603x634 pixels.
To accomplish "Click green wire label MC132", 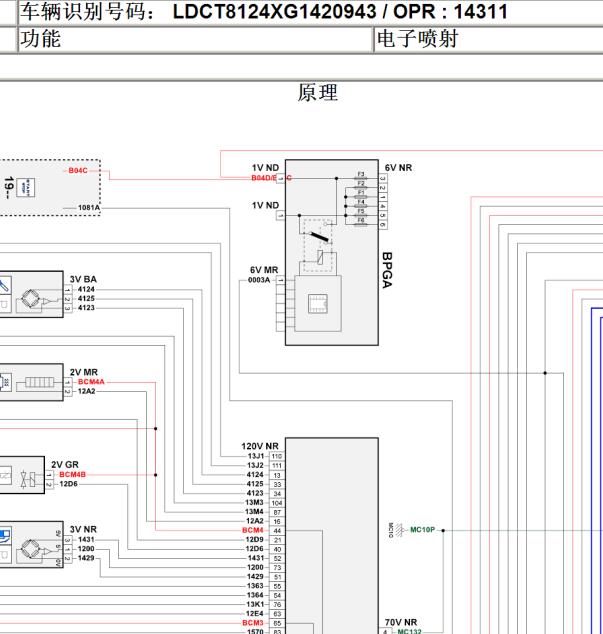I will click(409, 631).
